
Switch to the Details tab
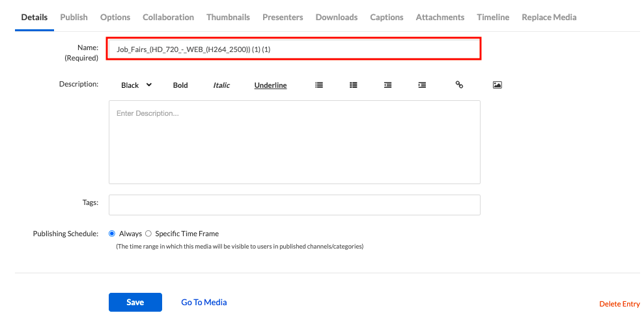tap(35, 17)
